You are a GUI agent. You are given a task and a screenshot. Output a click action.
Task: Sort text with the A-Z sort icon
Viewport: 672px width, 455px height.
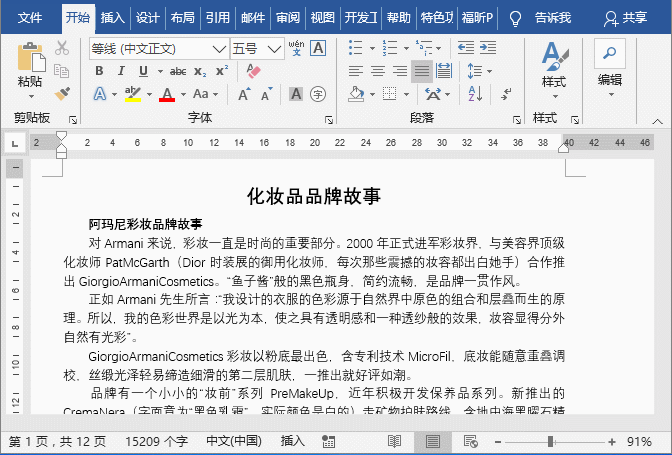475,94
